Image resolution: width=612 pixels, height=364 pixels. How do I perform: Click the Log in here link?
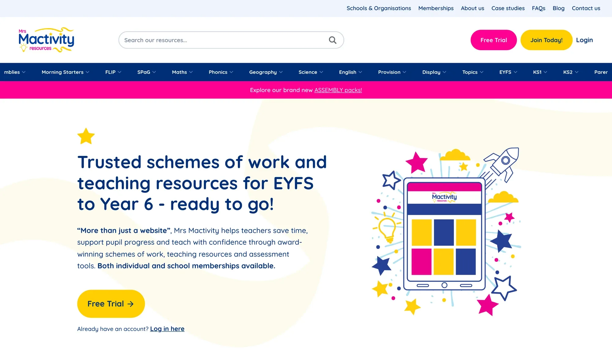tap(167, 329)
